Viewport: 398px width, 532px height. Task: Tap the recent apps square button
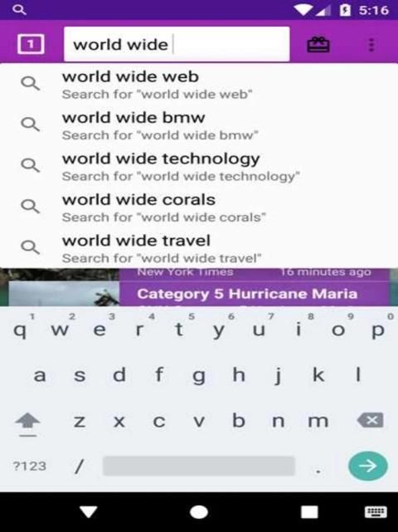click(309, 512)
